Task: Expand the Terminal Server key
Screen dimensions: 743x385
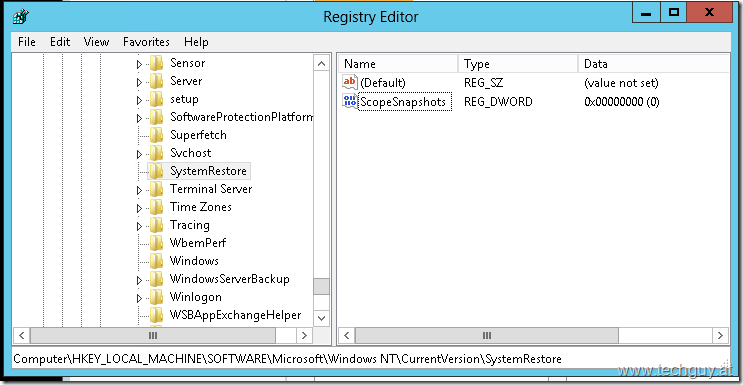Action: click(x=139, y=190)
